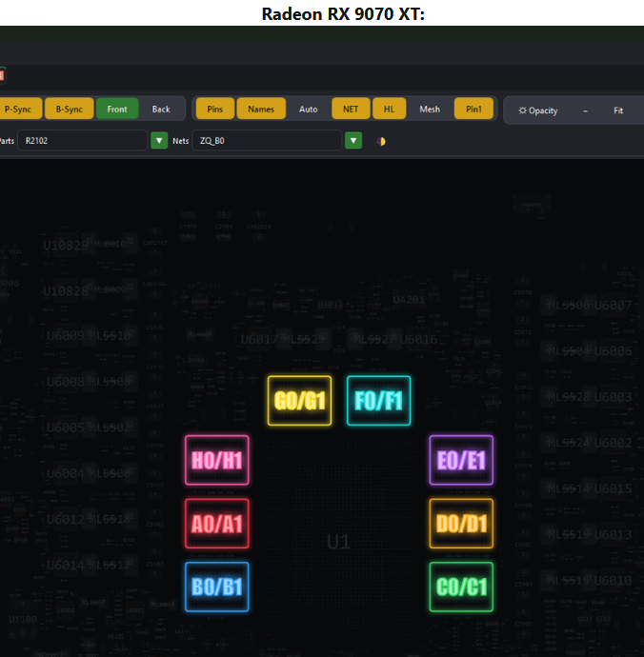Click the U6016 component label

(418, 339)
